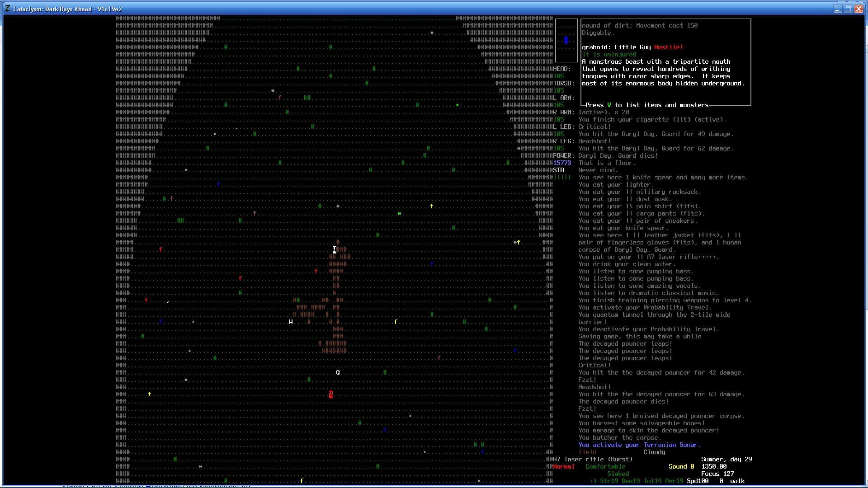The height and width of the screenshot is (488, 868).
Task: Click the walk movement mode label
Action: point(737,481)
